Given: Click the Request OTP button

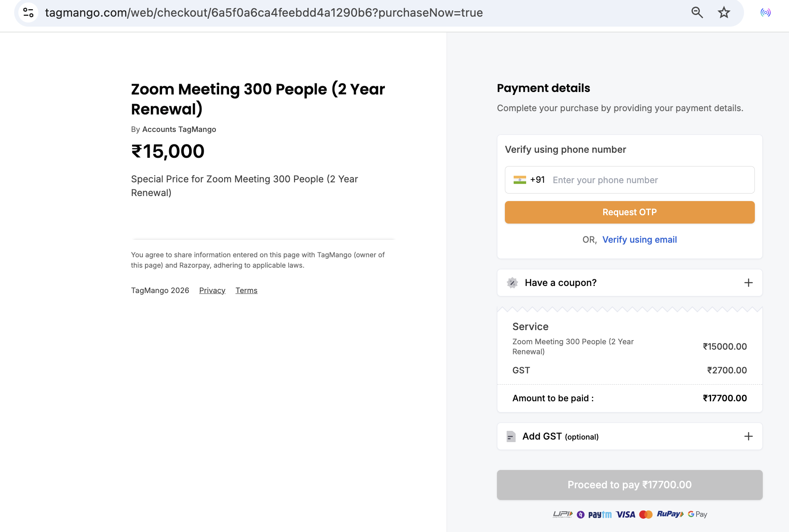Looking at the screenshot, I should 630,212.
